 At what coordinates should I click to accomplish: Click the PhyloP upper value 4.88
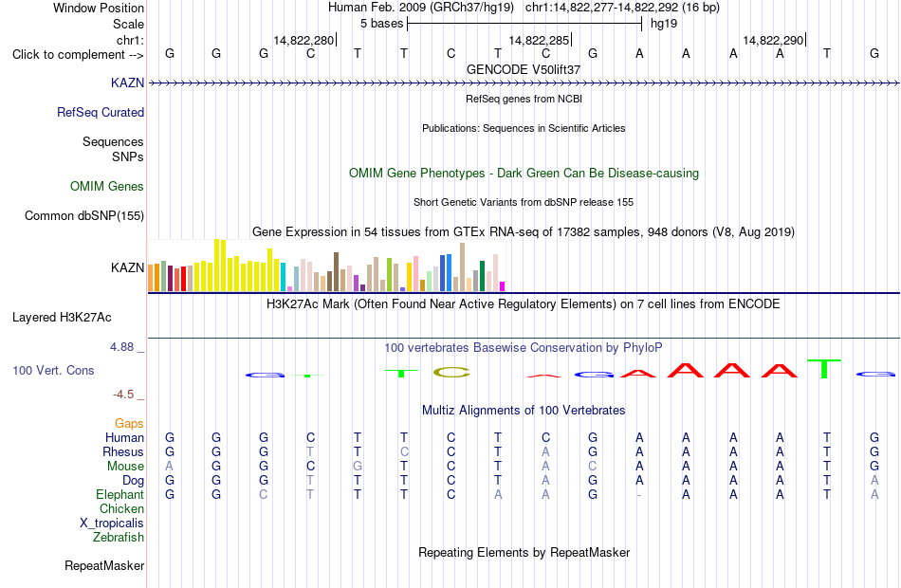(121, 347)
